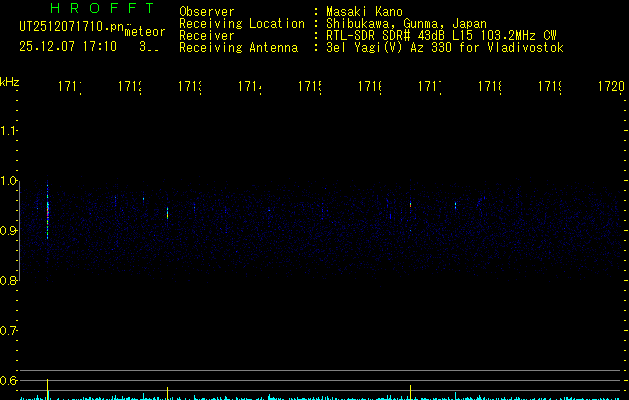The width and height of the screenshot is (629, 400).
Task: Click the strong meteor echo near 17:10
Action: coord(47,211)
